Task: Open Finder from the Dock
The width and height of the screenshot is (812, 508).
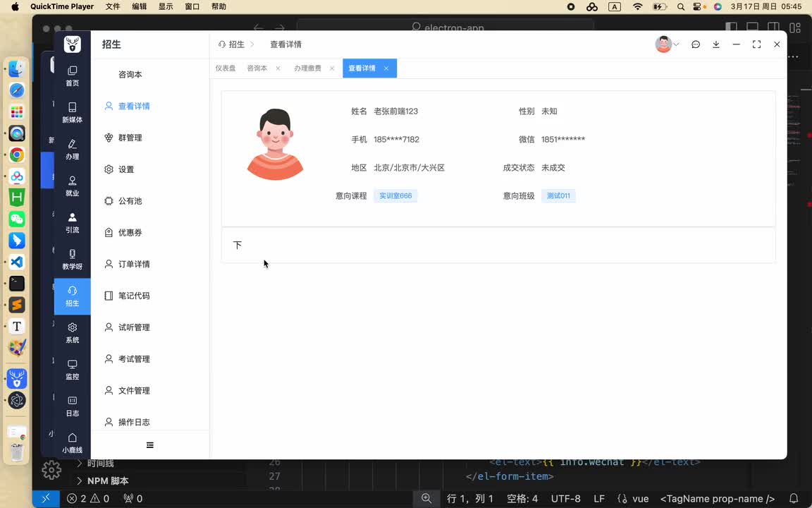Action: (x=17, y=69)
